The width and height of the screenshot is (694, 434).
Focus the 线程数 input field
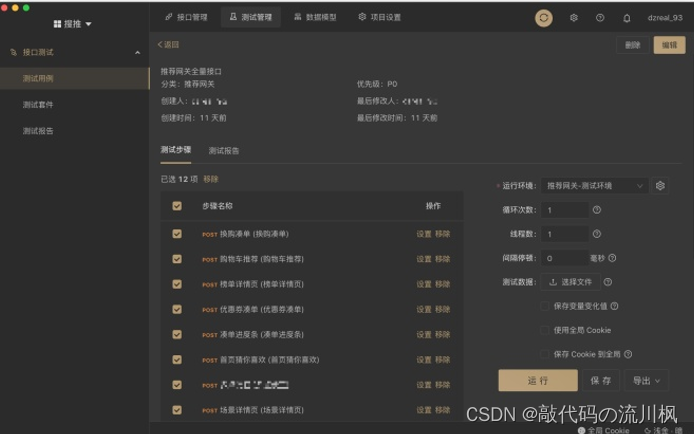pos(565,234)
